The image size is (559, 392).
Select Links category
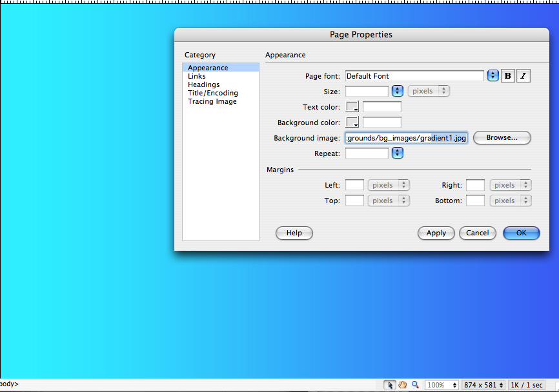click(197, 76)
